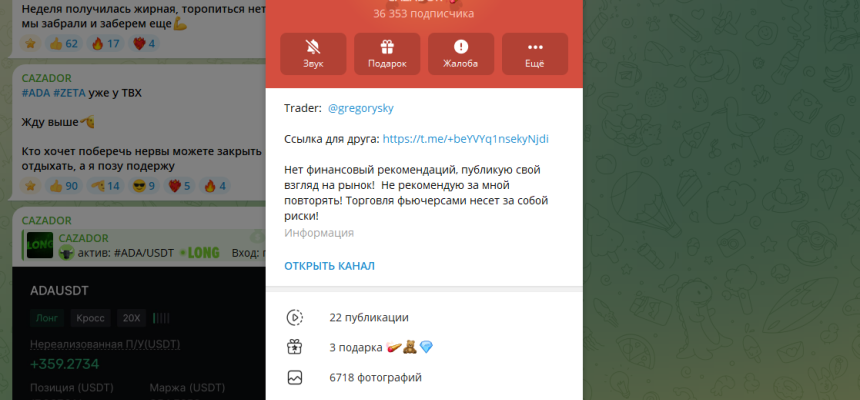
Task: Click the heart reaction showing 5
Action: coord(180,185)
